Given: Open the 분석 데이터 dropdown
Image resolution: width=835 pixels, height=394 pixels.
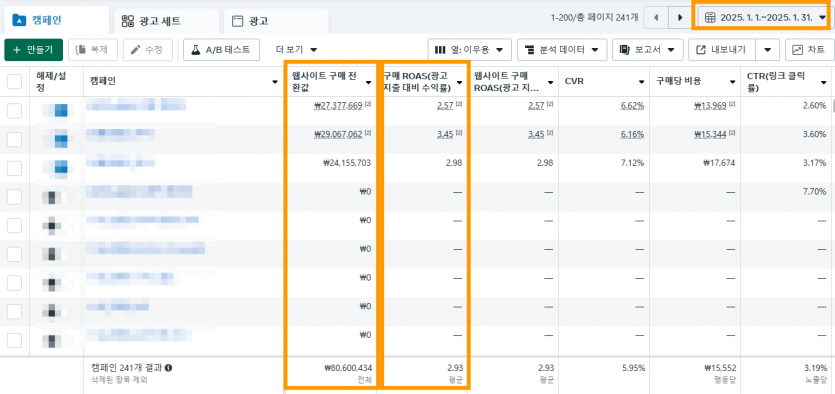Looking at the screenshot, I should click(x=562, y=50).
